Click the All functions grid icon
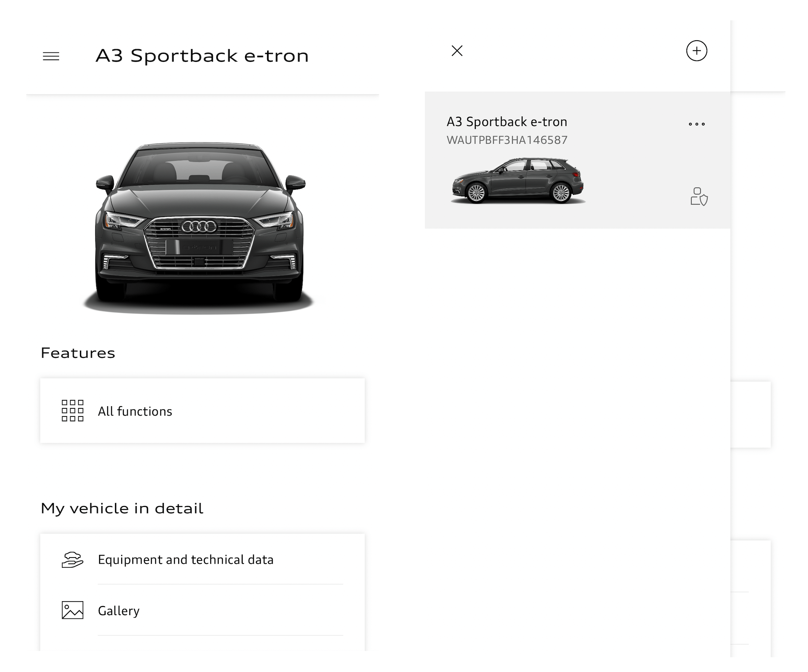The height and width of the screenshot is (672, 808). pyautogui.click(x=72, y=411)
